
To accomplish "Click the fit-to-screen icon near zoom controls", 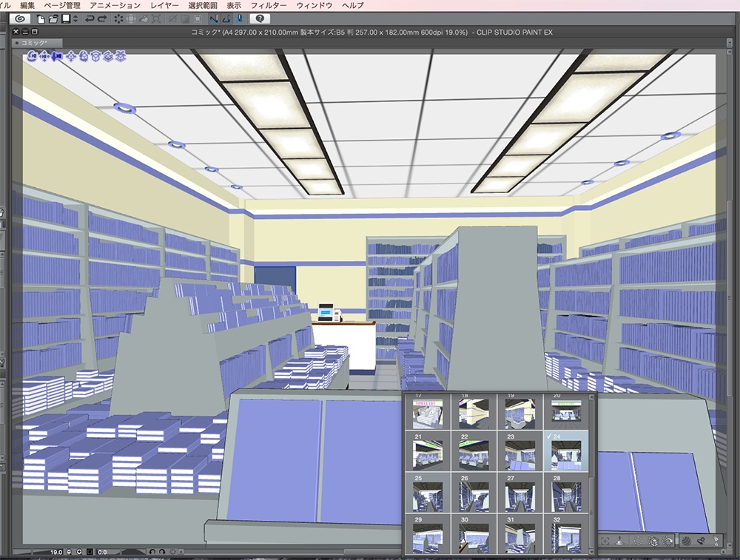I will point(89,553).
